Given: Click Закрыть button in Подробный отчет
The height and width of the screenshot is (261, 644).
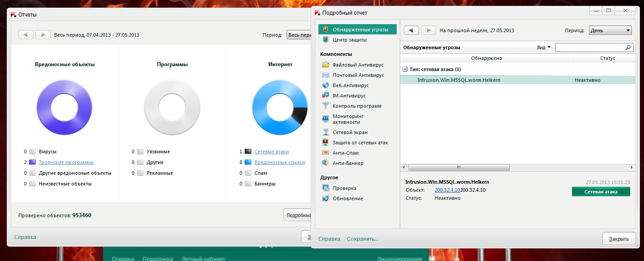Looking at the screenshot, I should tap(619, 239).
